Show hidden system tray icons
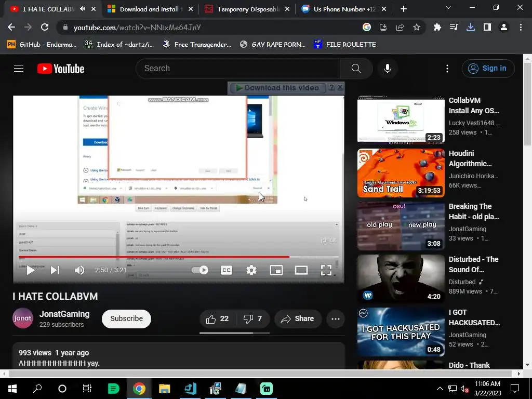This screenshot has width=532, height=399. [x=440, y=389]
